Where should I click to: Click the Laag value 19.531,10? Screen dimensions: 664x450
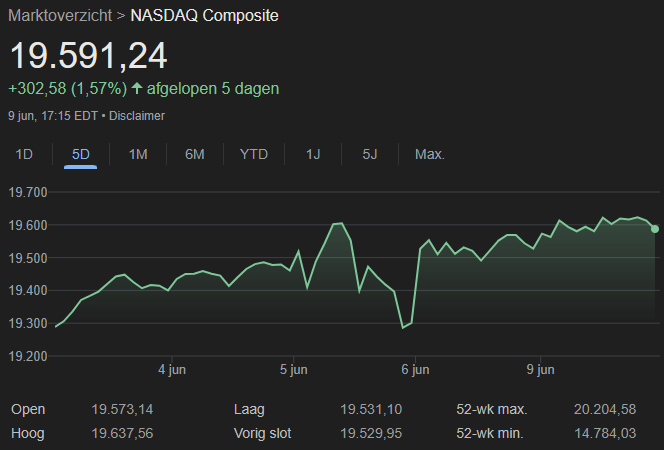(371, 409)
